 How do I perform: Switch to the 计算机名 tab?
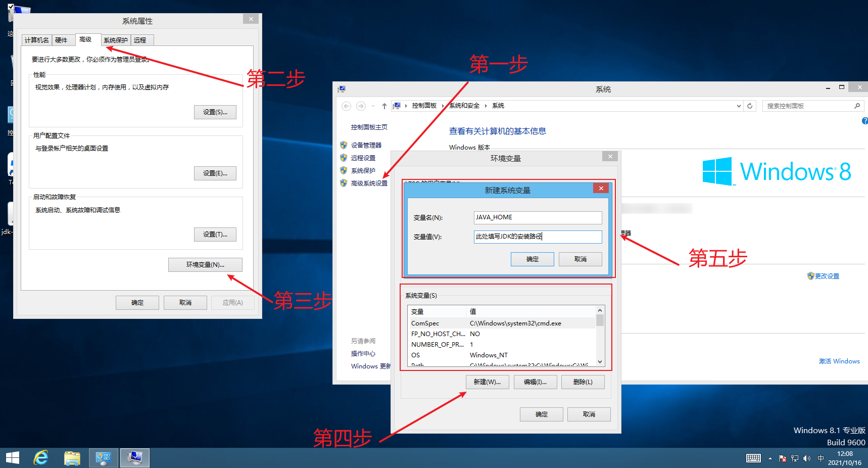[x=37, y=40]
